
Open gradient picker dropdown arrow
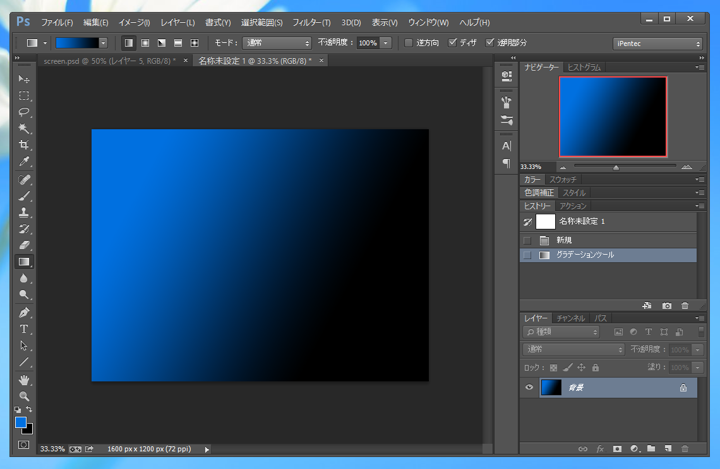click(x=103, y=43)
